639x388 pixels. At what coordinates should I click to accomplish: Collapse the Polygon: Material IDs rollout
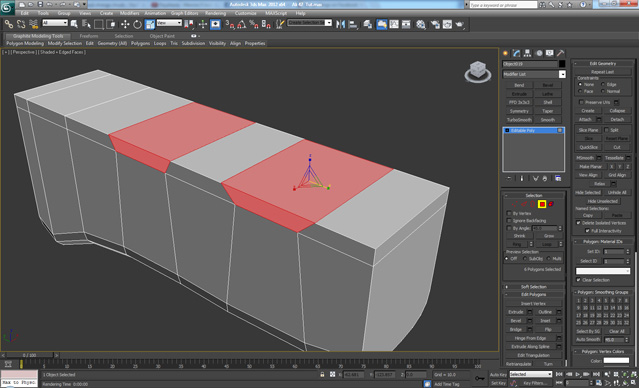(602, 242)
